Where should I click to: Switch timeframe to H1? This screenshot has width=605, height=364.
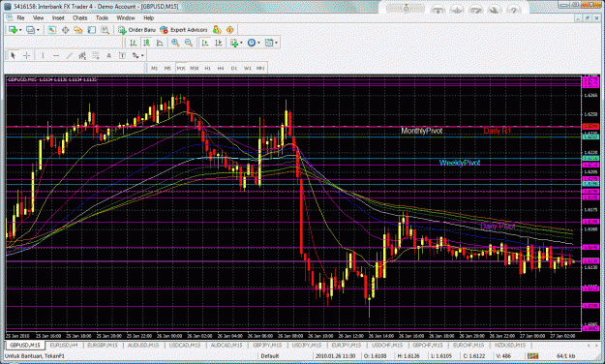pos(207,68)
